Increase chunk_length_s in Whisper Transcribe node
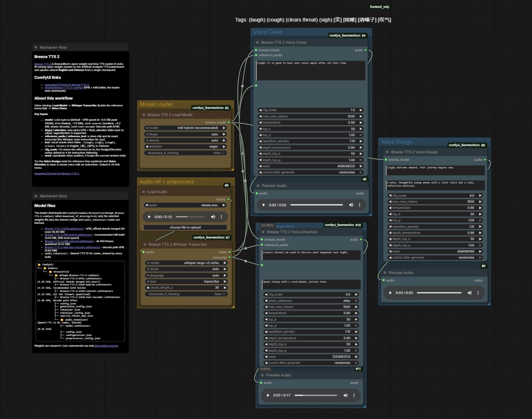 click(x=225, y=288)
